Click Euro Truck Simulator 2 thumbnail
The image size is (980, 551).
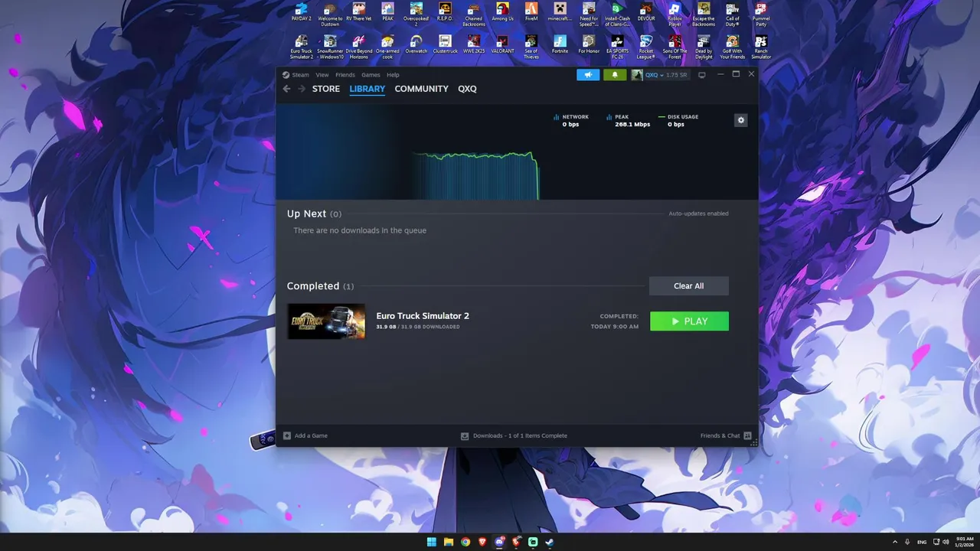(x=326, y=321)
